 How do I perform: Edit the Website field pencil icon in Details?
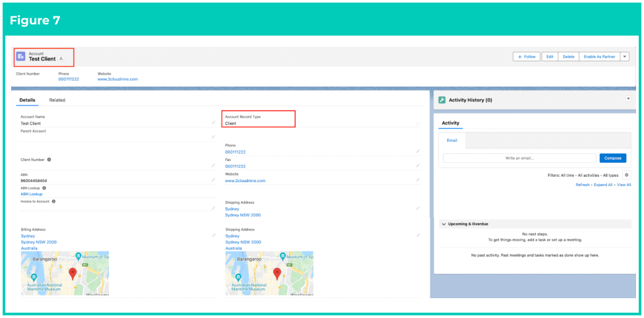[418, 180]
